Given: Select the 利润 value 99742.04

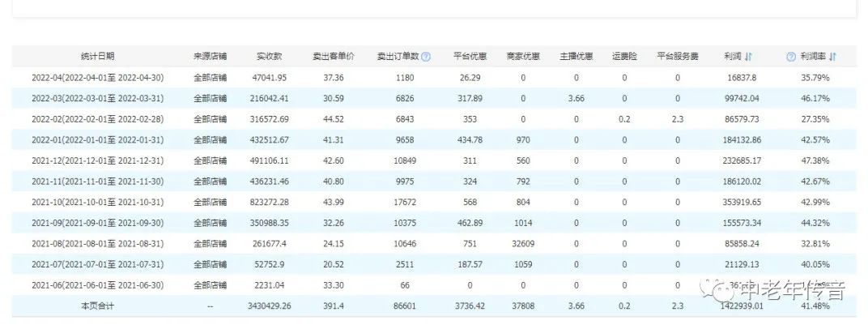Looking at the screenshot, I should 742,99.
